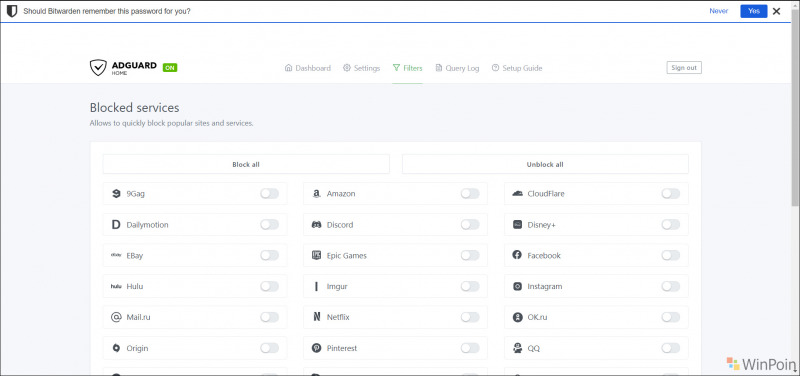Screen dimensions: 800x376
Task: Click the Settings gear icon
Action: (x=347, y=68)
